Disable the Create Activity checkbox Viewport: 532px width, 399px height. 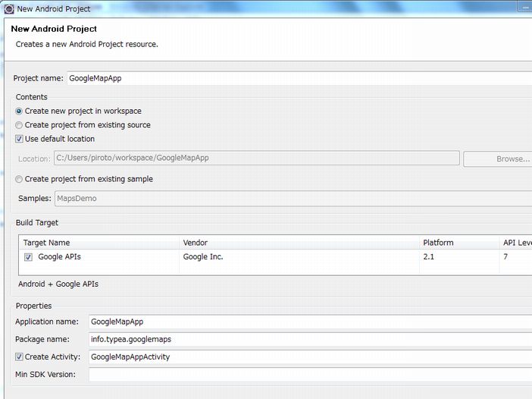19,357
